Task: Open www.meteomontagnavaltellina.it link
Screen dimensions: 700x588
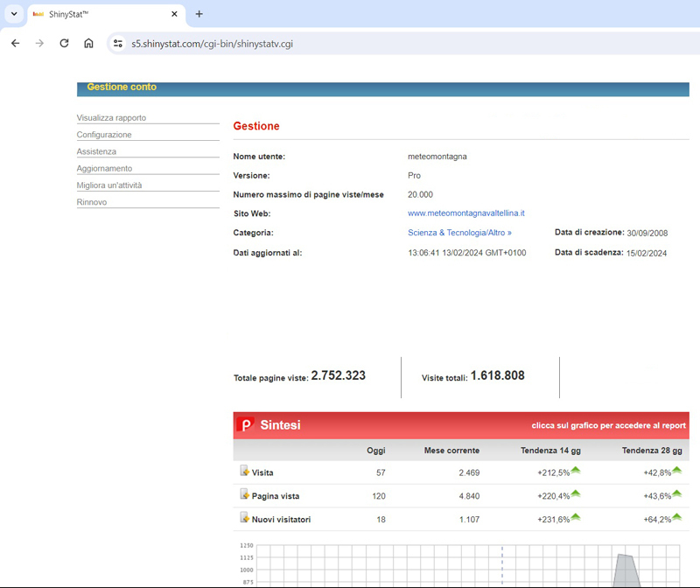Action: [x=466, y=213]
